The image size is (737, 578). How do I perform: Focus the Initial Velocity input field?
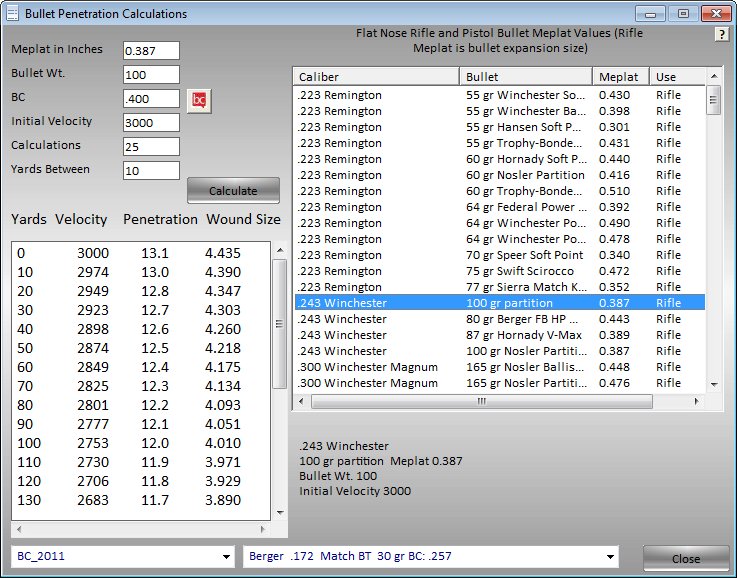click(150, 123)
